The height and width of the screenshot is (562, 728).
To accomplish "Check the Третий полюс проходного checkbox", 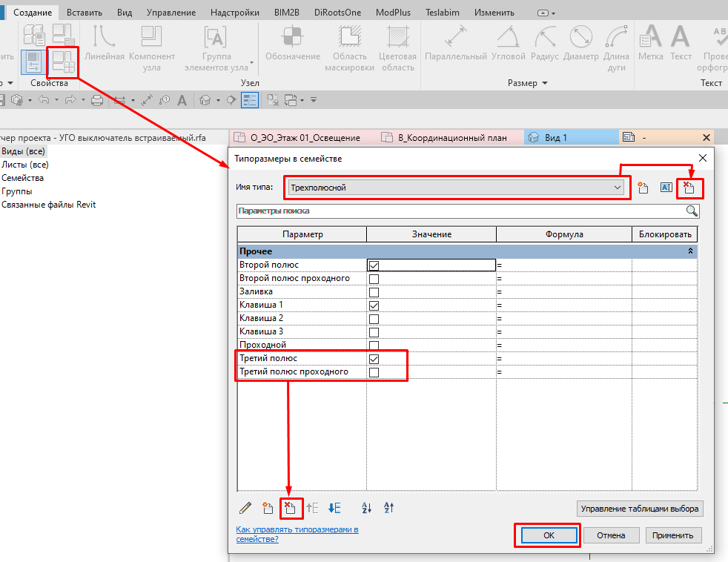I will [374, 372].
